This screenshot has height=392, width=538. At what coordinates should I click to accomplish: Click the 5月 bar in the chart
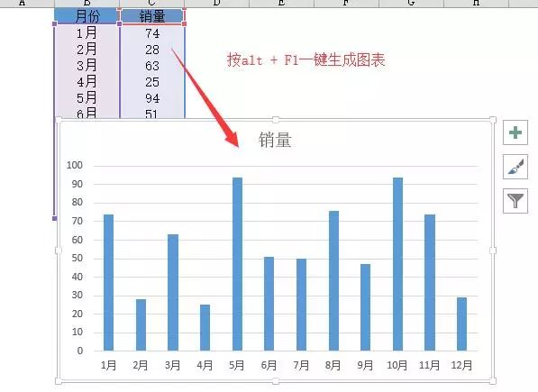point(237,264)
